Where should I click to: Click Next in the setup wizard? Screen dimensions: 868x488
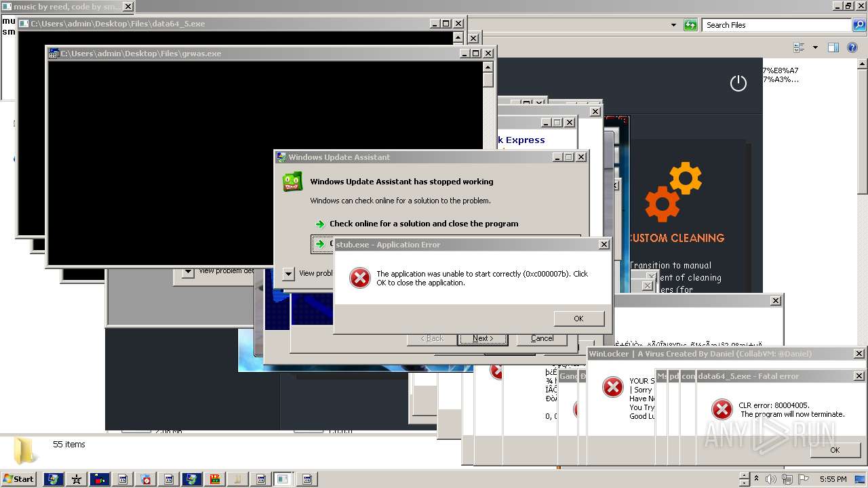pyautogui.click(x=483, y=338)
